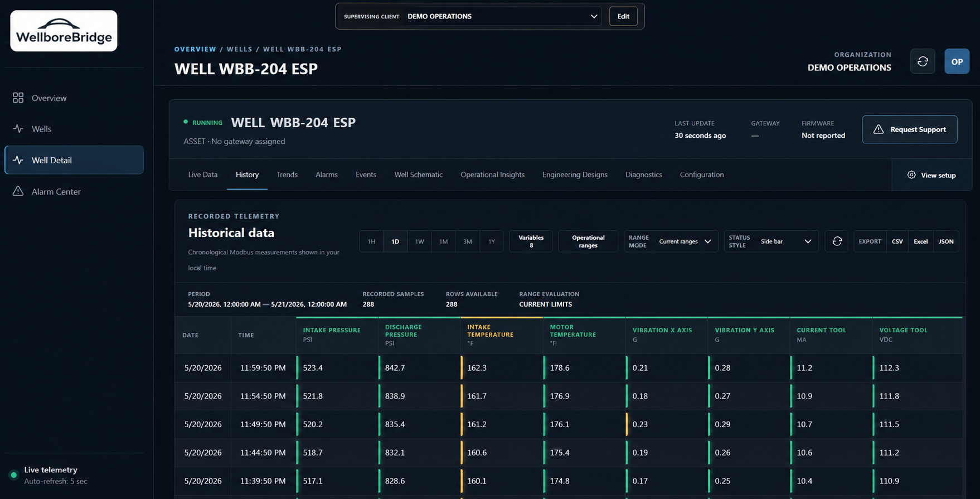Open Wells from the sidebar
This screenshot has width=980, height=499.
[74, 129]
